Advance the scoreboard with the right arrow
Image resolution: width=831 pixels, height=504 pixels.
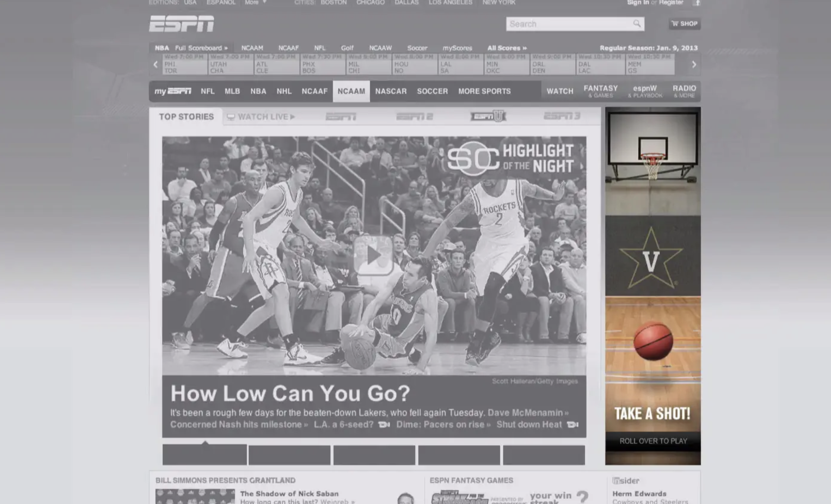coord(694,64)
